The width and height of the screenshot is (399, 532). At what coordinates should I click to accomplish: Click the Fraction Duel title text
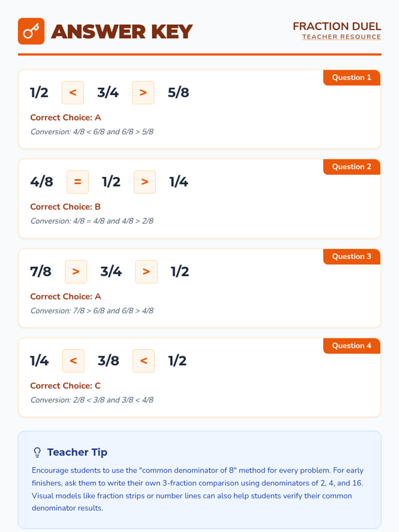[337, 26]
